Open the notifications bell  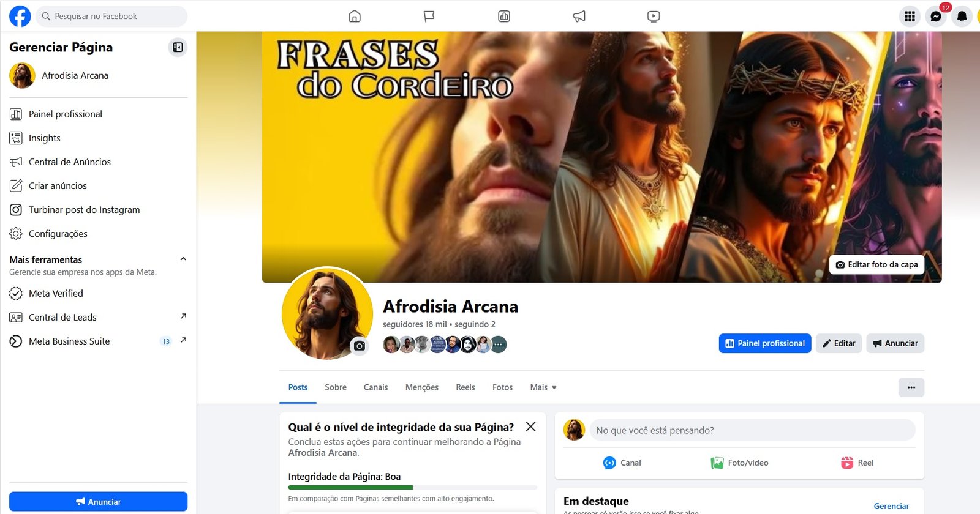(962, 17)
